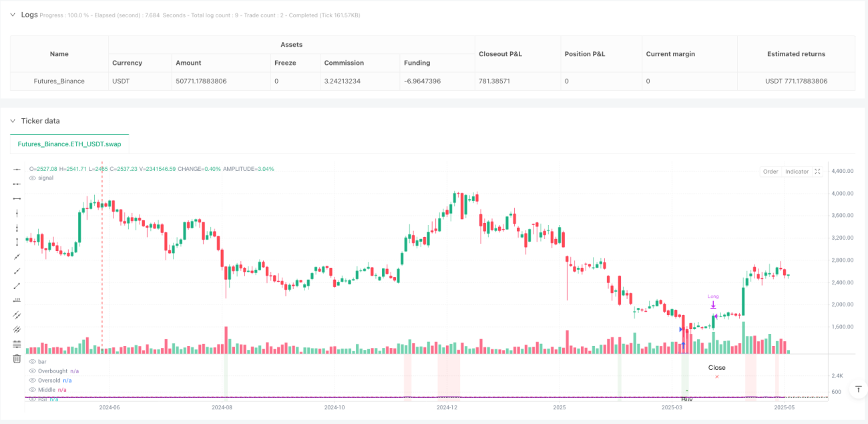Viewport: 868px width, 424px height.
Task: Hide the Overbought indicator line
Action: click(33, 371)
